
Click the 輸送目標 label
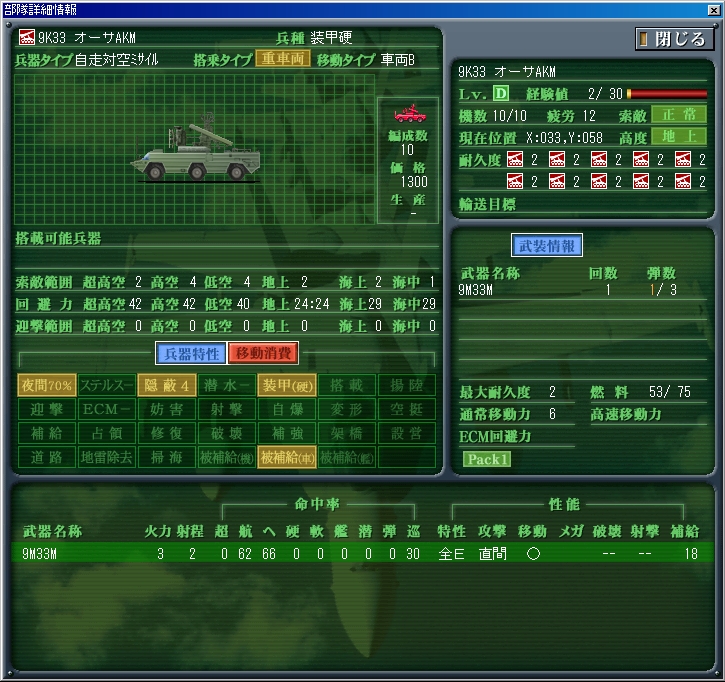tap(487, 204)
